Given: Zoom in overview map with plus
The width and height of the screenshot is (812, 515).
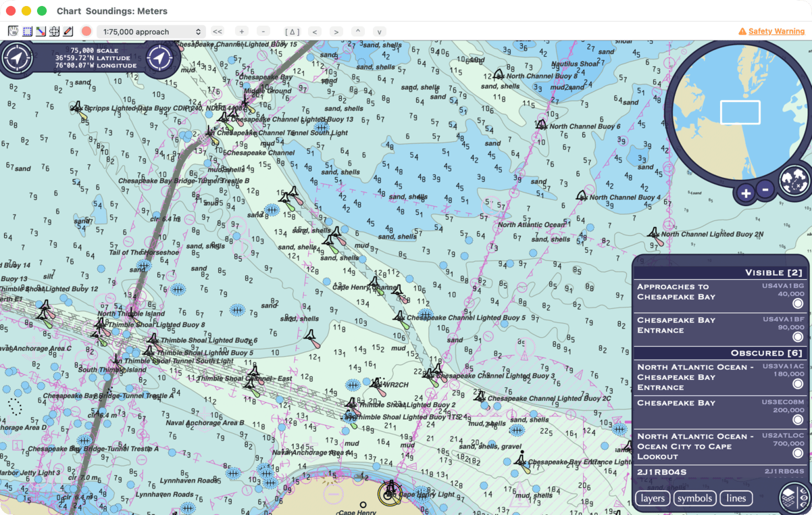Looking at the screenshot, I should pos(746,193).
